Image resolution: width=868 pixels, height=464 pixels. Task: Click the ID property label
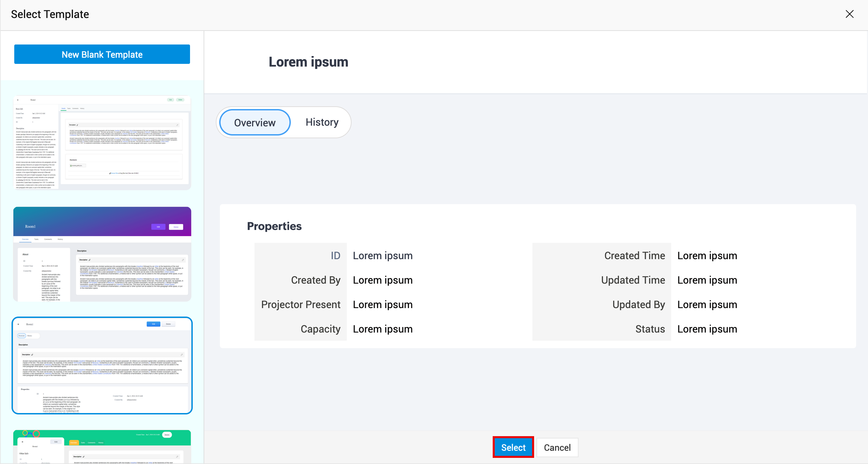click(x=335, y=255)
